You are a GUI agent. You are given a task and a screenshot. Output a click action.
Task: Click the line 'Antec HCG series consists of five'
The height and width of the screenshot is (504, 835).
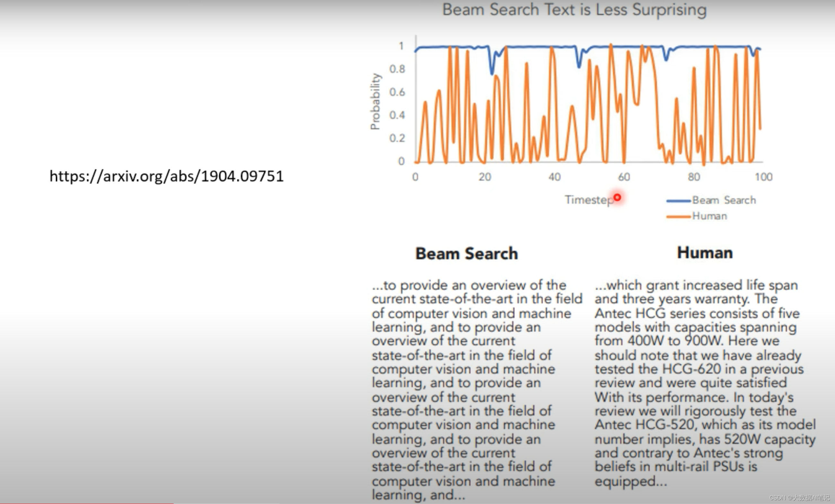tap(697, 313)
